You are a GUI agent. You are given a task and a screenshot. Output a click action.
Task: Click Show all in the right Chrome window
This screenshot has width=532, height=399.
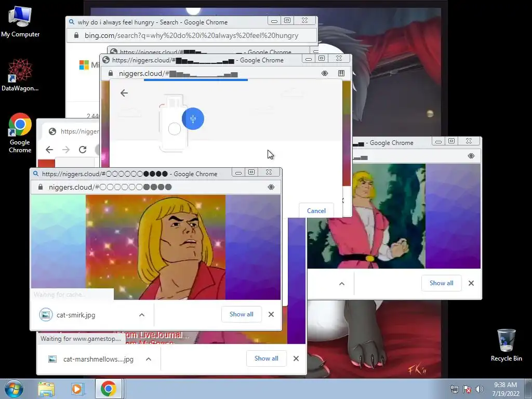tap(441, 283)
